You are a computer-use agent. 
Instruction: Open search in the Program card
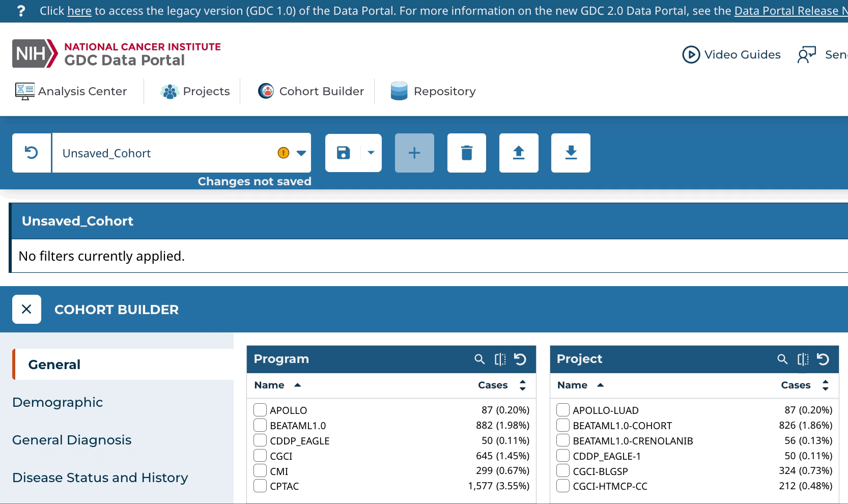479,359
